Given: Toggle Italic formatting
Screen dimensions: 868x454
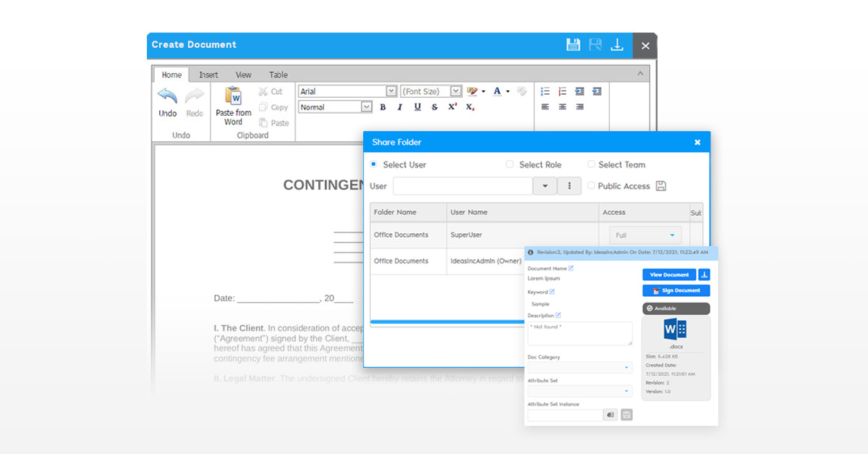Looking at the screenshot, I should (399, 107).
